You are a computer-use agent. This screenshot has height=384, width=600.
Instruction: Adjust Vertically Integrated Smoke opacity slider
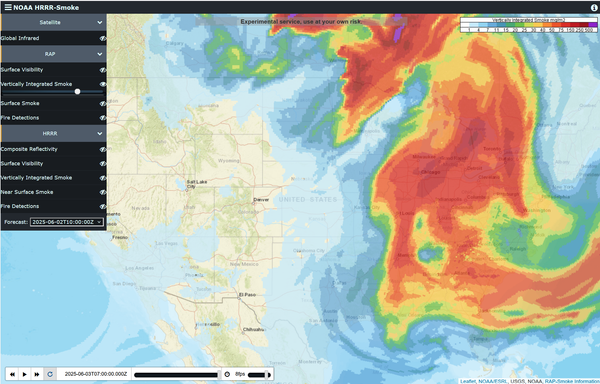[53, 92]
